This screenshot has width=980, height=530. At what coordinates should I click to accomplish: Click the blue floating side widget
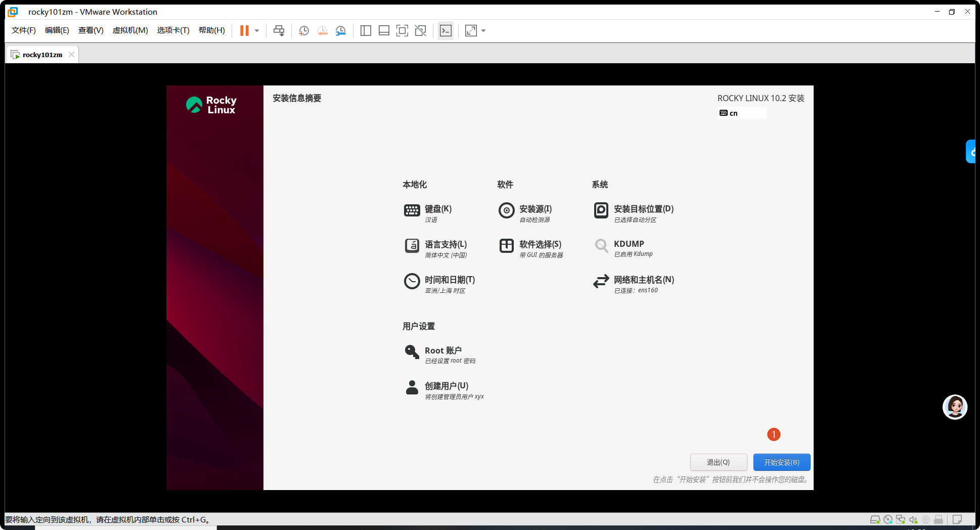pos(971,151)
